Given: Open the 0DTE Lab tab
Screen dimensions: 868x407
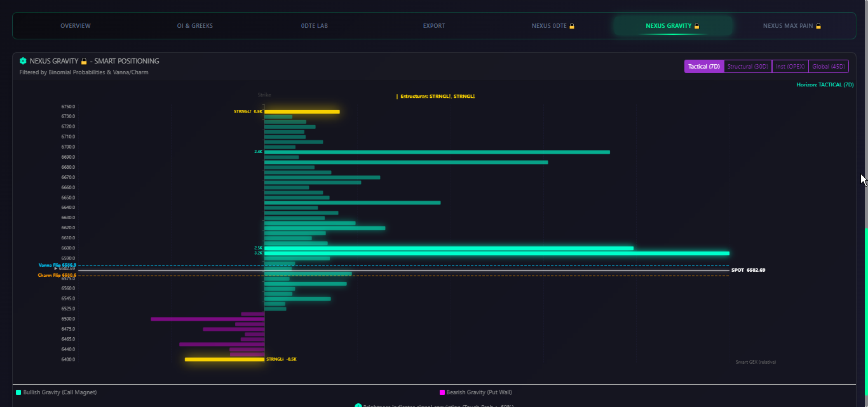Looking at the screenshot, I should [315, 26].
